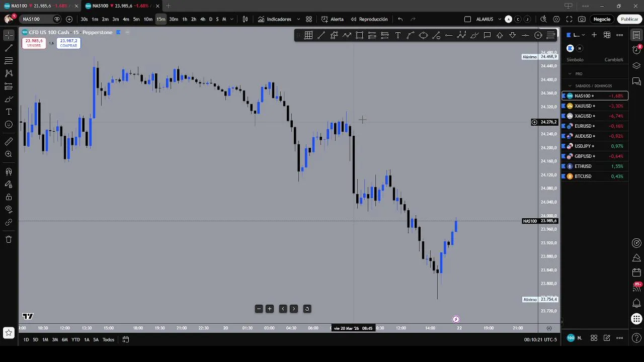The height and width of the screenshot is (362, 644).
Task: Select the 5m timeframe
Action: [x=136, y=19]
